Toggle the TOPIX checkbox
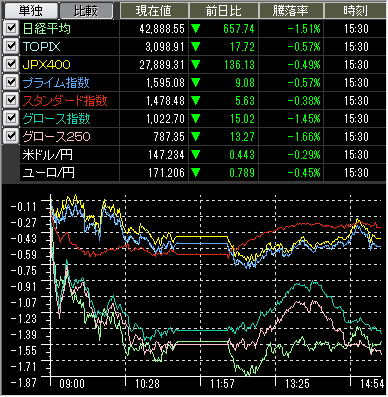This screenshot has height=397, width=388. point(11,46)
